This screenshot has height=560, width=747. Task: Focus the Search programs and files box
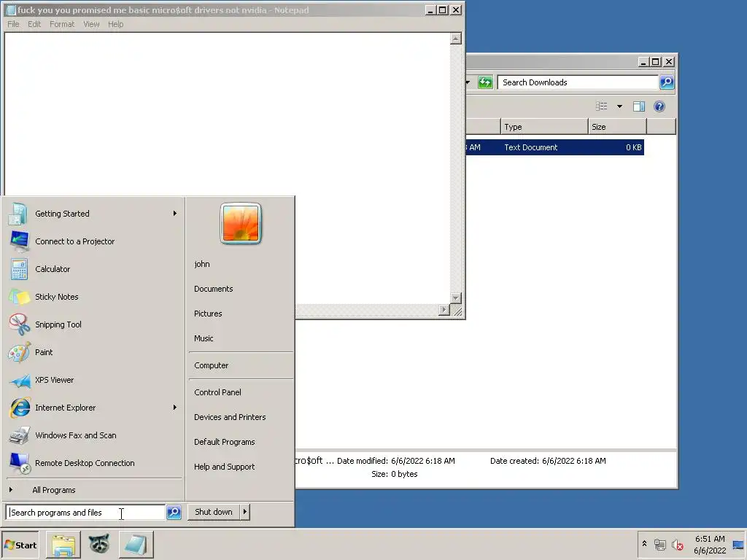point(86,513)
